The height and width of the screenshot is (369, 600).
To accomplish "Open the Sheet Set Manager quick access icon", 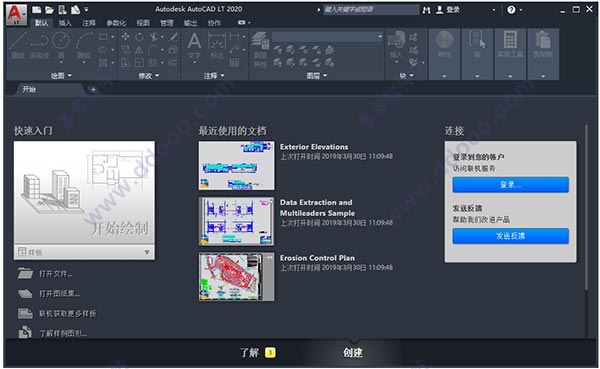I will coord(75,10).
